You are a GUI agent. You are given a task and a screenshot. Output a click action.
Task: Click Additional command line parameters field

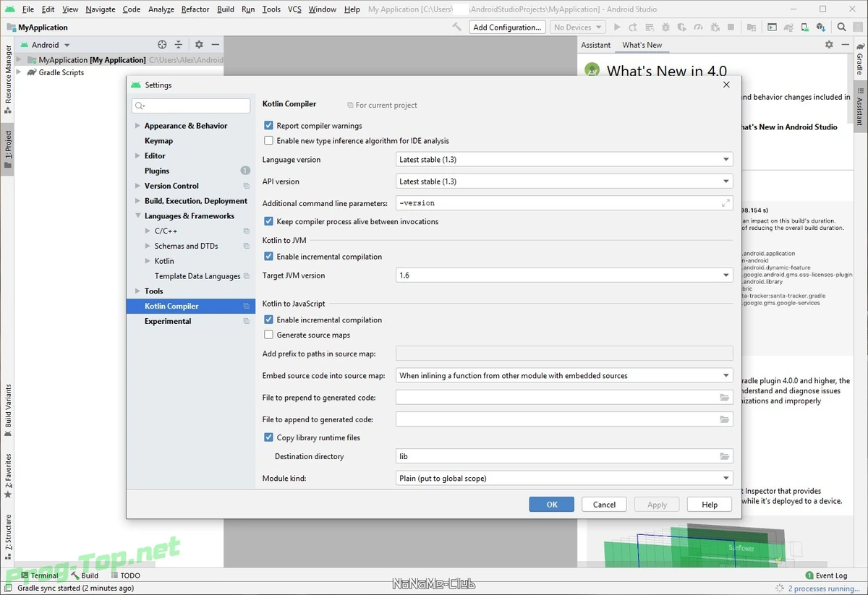(564, 203)
